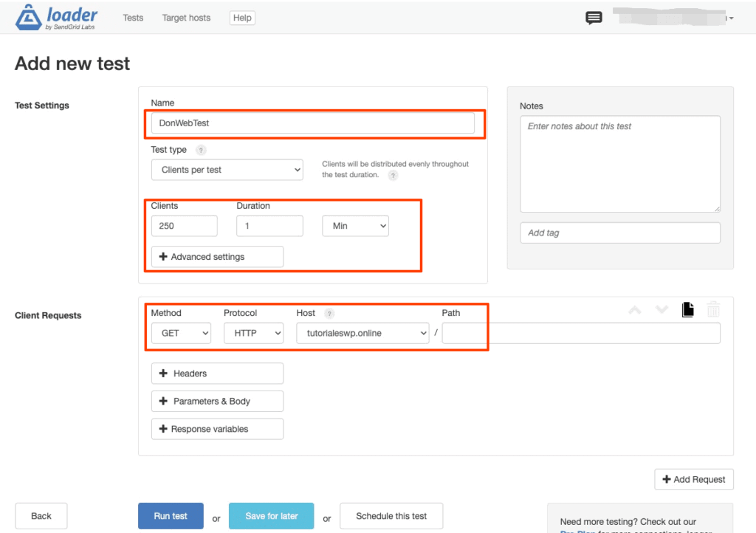Open the Test type help tooltip

(199, 150)
